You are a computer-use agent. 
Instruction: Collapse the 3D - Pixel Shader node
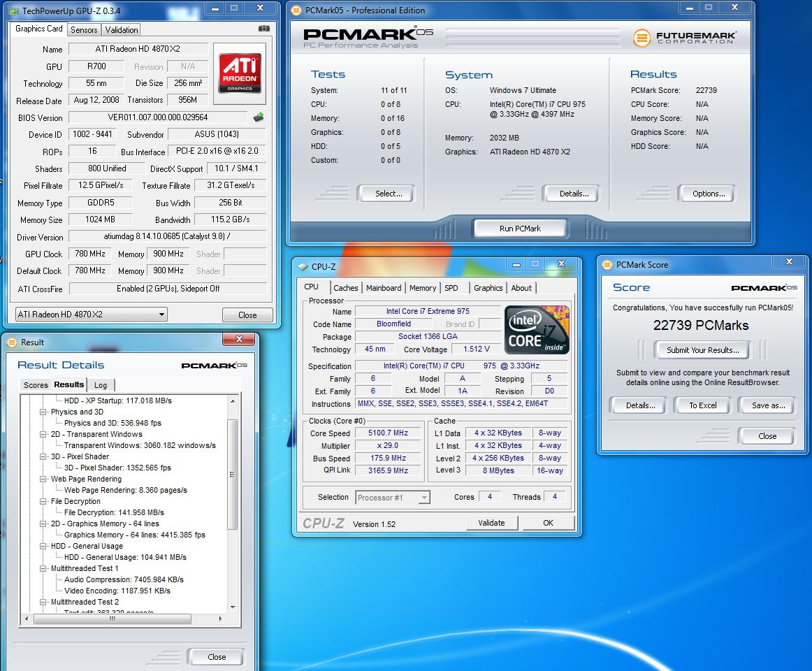pyautogui.click(x=43, y=456)
